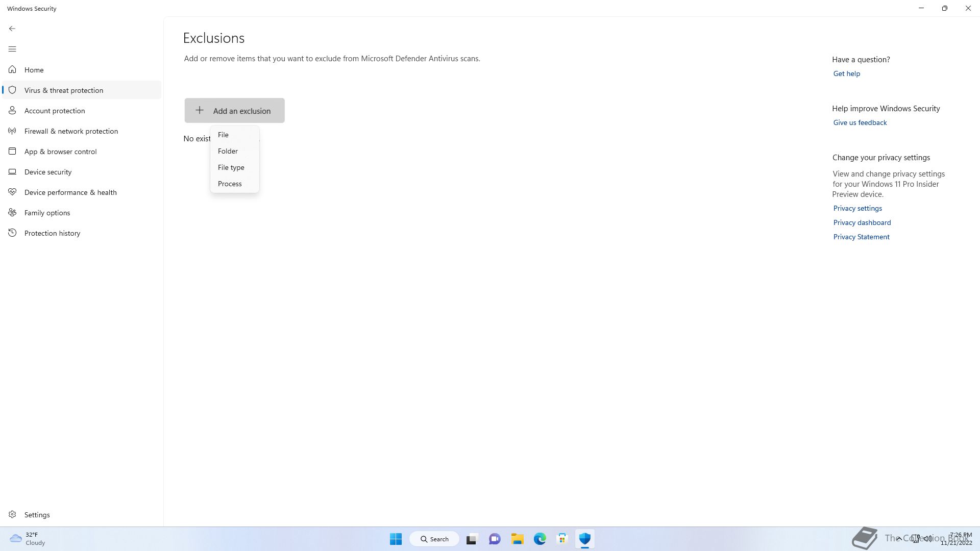The height and width of the screenshot is (551, 980).
Task: Navigate to Device security
Action: point(82,172)
